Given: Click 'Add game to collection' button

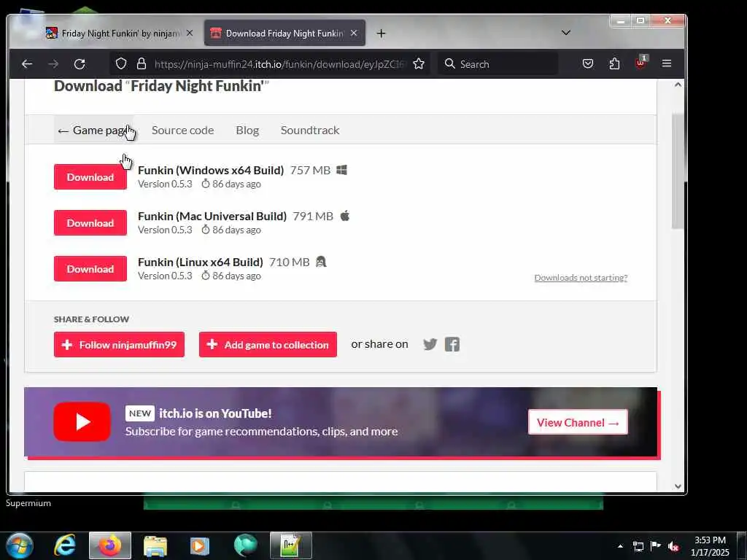Looking at the screenshot, I should click(268, 344).
